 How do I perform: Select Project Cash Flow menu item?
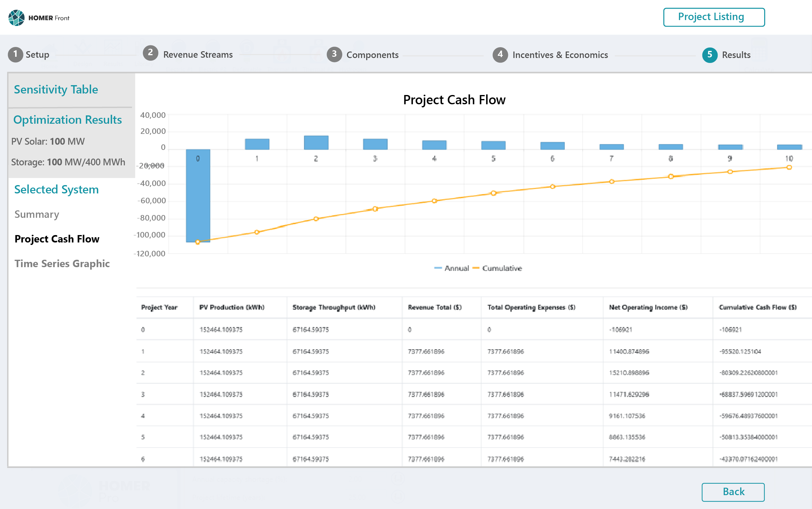(x=57, y=239)
